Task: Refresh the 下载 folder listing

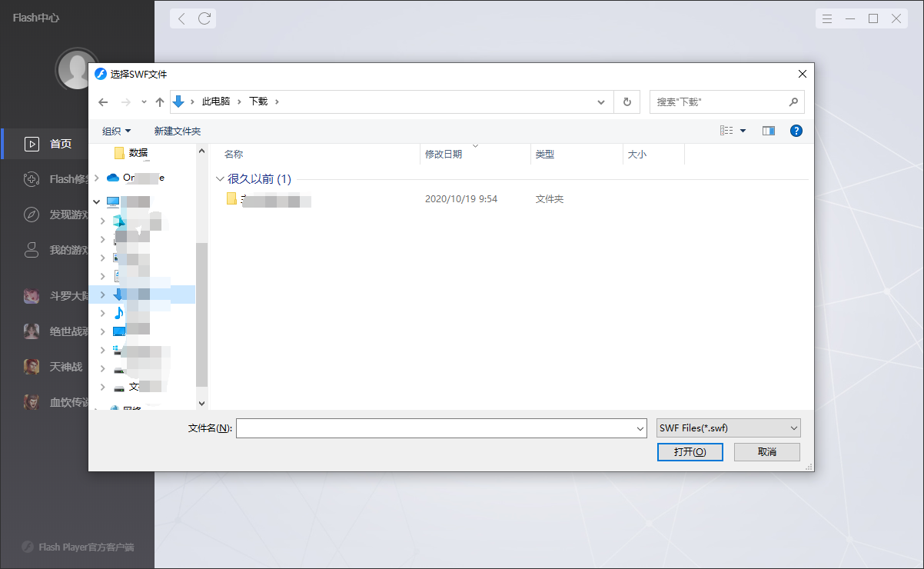Action: click(x=627, y=101)
